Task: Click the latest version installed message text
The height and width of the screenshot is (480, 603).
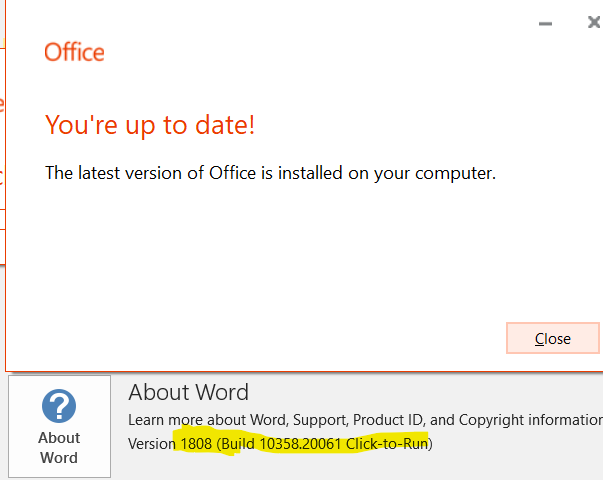Action: pos(270,173)
